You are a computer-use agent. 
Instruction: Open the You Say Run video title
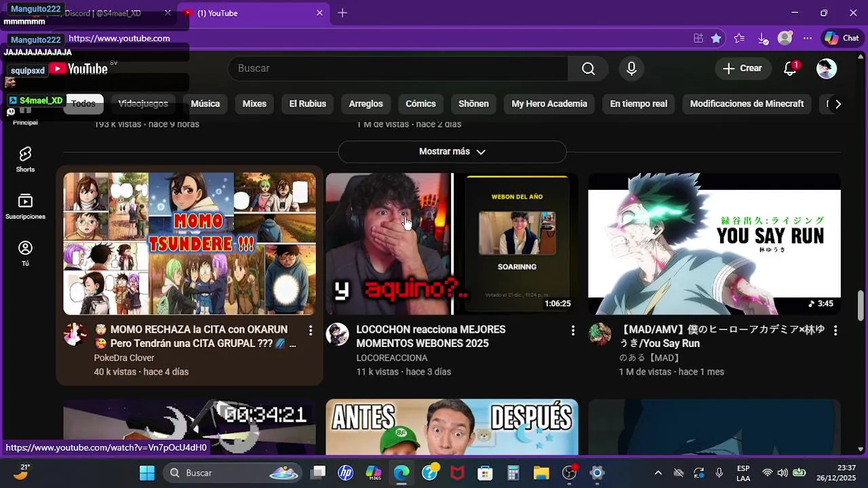click(x=722, y=336)
